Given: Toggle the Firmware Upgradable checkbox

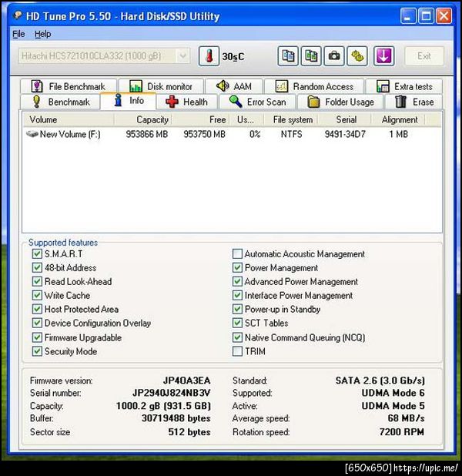Looking at the screenshot, I should point(37,337).
